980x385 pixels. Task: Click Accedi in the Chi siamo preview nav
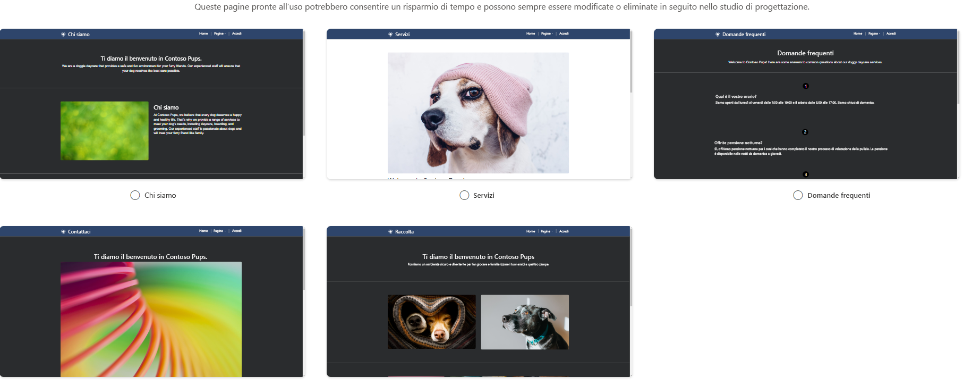click(237, 34)
